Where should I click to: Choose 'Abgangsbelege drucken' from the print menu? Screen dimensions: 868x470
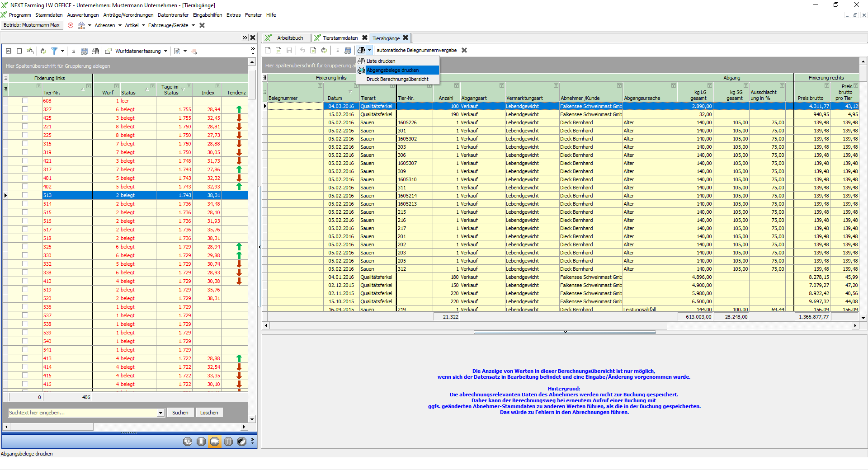[392, 70]
